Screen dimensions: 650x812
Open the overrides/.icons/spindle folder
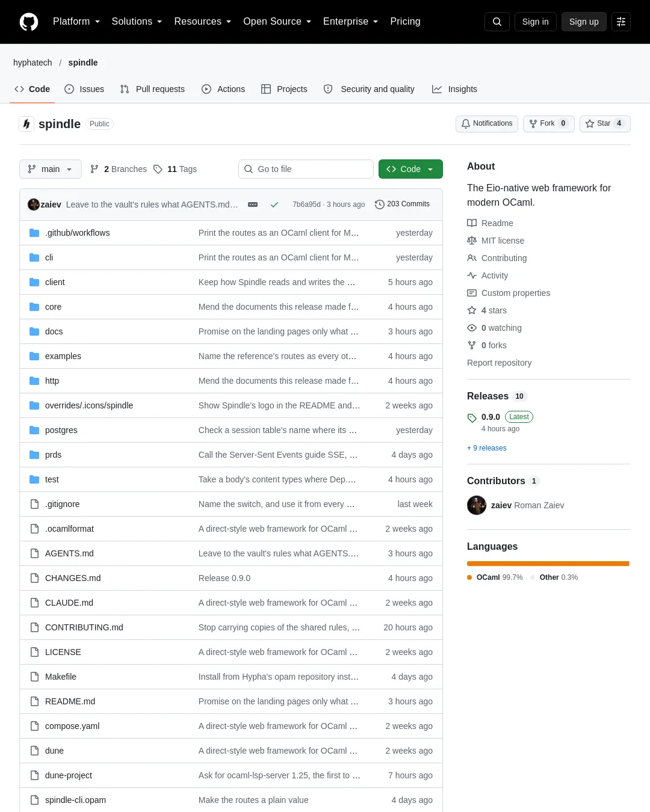click(89, 405)
